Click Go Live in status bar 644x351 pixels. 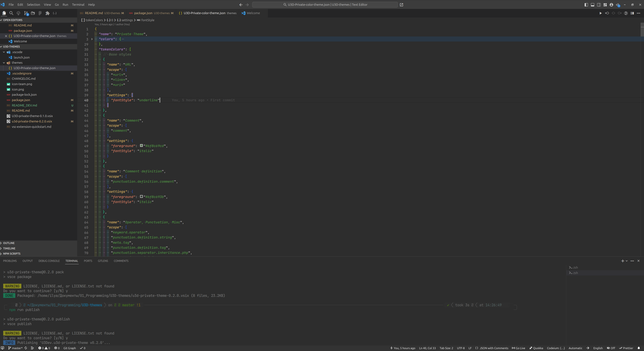[x=518, y=348]
